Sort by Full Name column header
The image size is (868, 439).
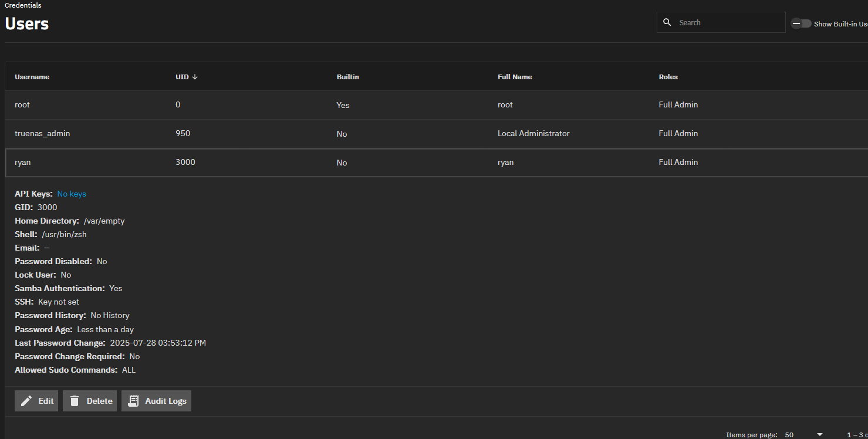pyautogui.click(x=515, y=77)
